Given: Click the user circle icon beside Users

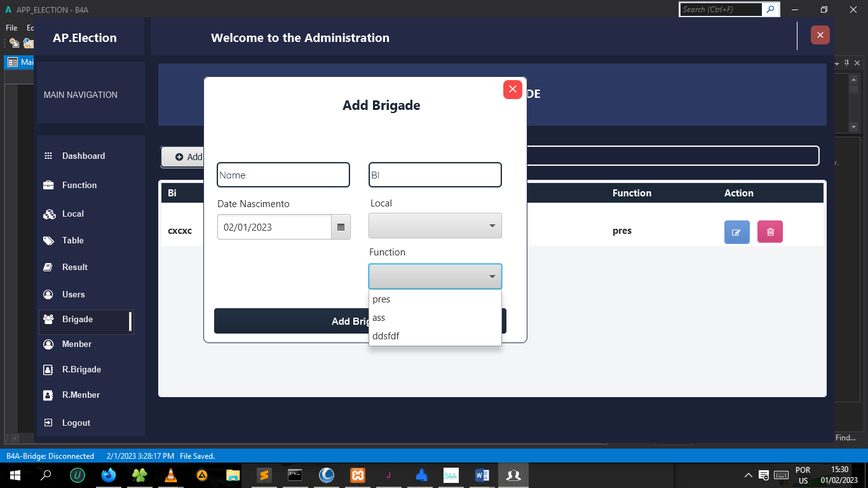Looking at the screenshot, I should click(x=48, y=295).
